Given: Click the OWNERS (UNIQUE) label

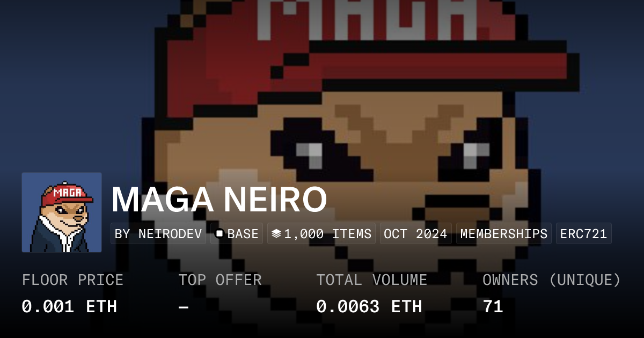Looking at the screenshot, I should tap(552, 280).
